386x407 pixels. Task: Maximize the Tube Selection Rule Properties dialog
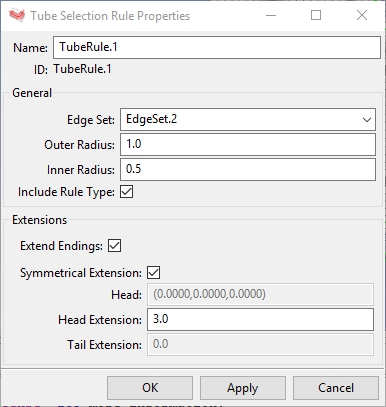[316, 15]
